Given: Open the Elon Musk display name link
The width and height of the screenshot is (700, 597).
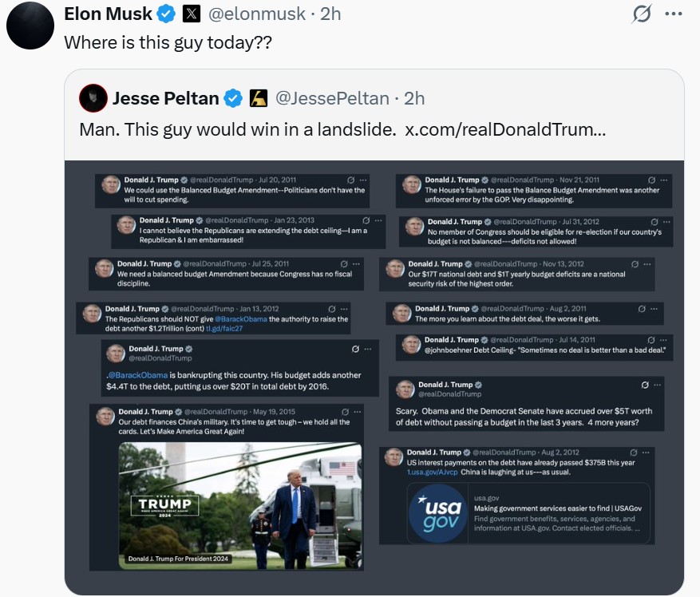Looking at the screenshot, I should point(108,14).
